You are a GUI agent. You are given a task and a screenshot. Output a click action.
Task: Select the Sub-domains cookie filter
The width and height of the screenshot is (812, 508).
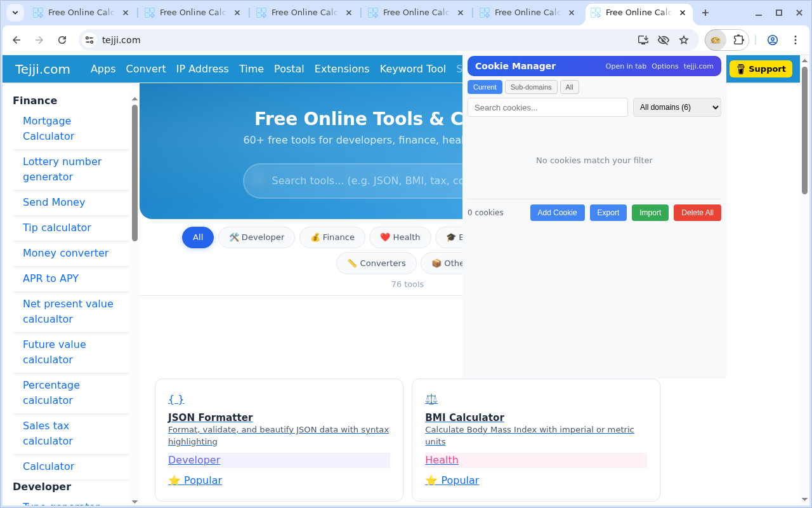pyautogui.click(x=531, y=87)
